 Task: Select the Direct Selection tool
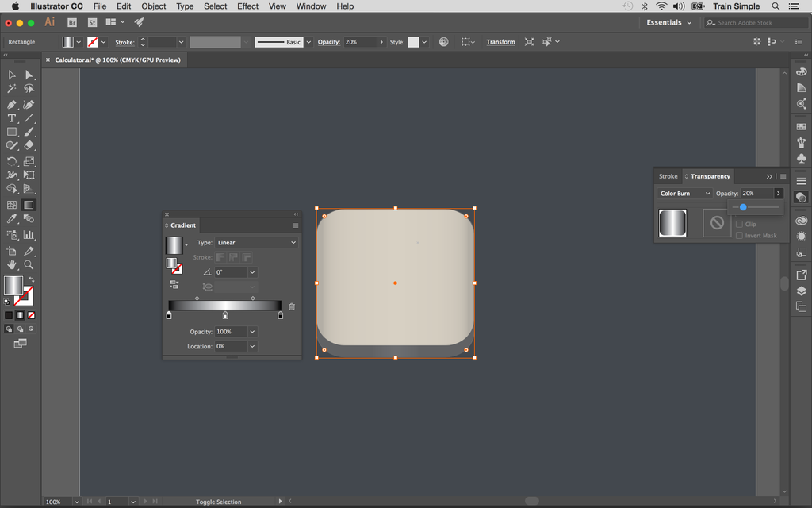click(29, 75)
